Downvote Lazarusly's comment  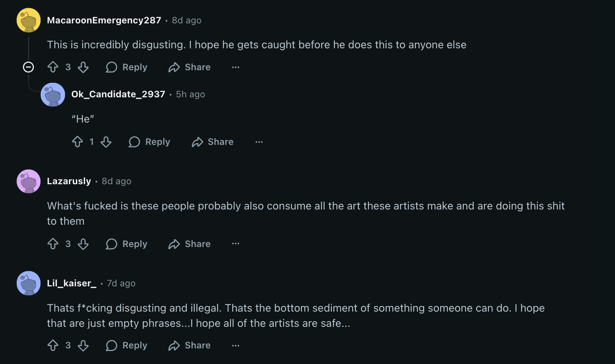[83, 244]
